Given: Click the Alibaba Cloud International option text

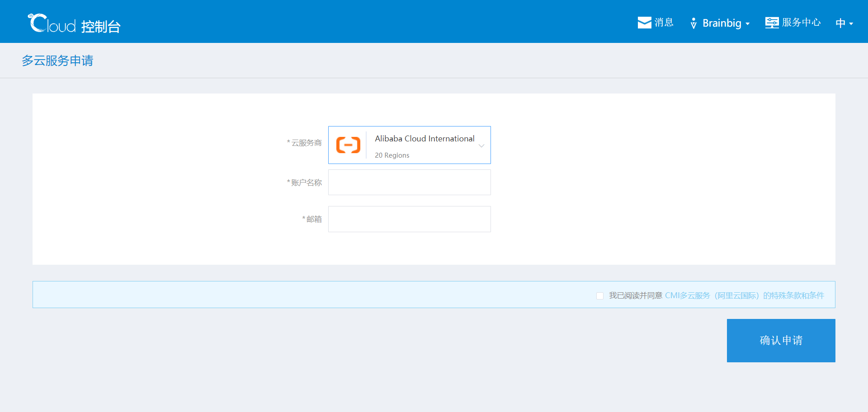Looking at the screenshot, I should tap(425, 139).
